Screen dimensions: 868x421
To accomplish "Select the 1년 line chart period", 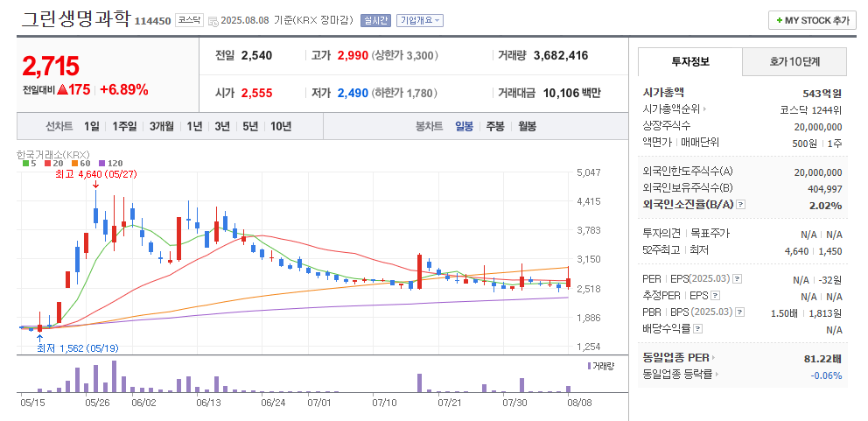I will click(194, 126).
